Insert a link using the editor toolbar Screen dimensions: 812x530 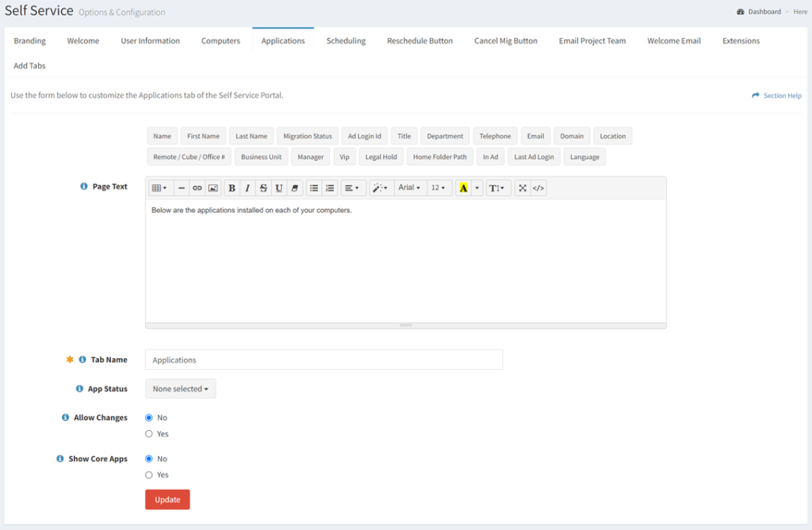point(197,188)
